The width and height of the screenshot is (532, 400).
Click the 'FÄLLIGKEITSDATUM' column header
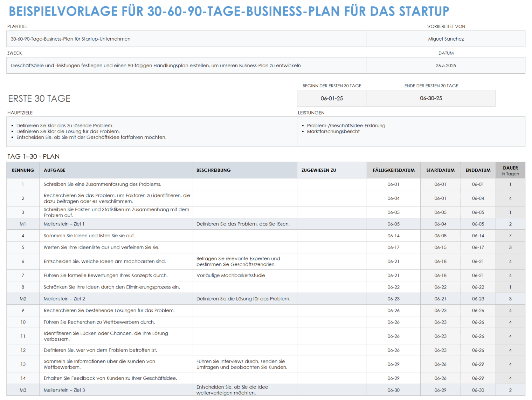pos(394,170)
